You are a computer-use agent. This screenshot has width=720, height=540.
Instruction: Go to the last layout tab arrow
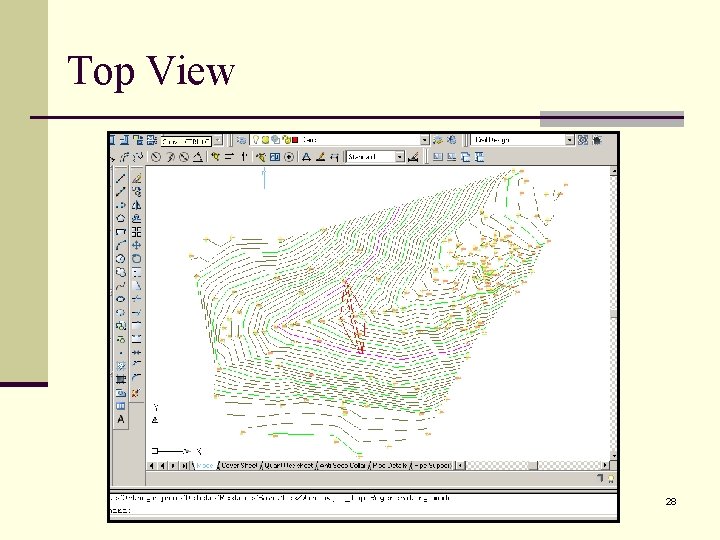(x=184, y=466)
